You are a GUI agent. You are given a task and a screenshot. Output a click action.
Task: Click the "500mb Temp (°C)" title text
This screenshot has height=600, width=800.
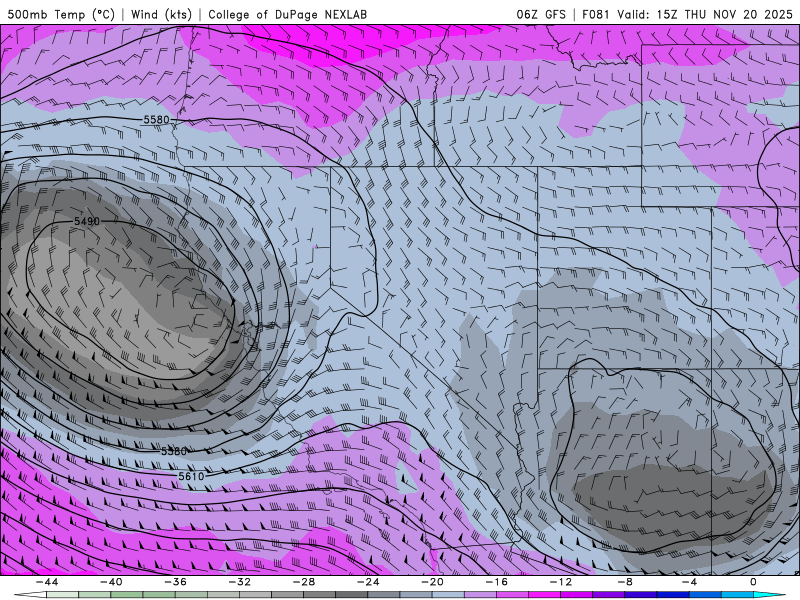pyautogui.click(x=61, y=14)
